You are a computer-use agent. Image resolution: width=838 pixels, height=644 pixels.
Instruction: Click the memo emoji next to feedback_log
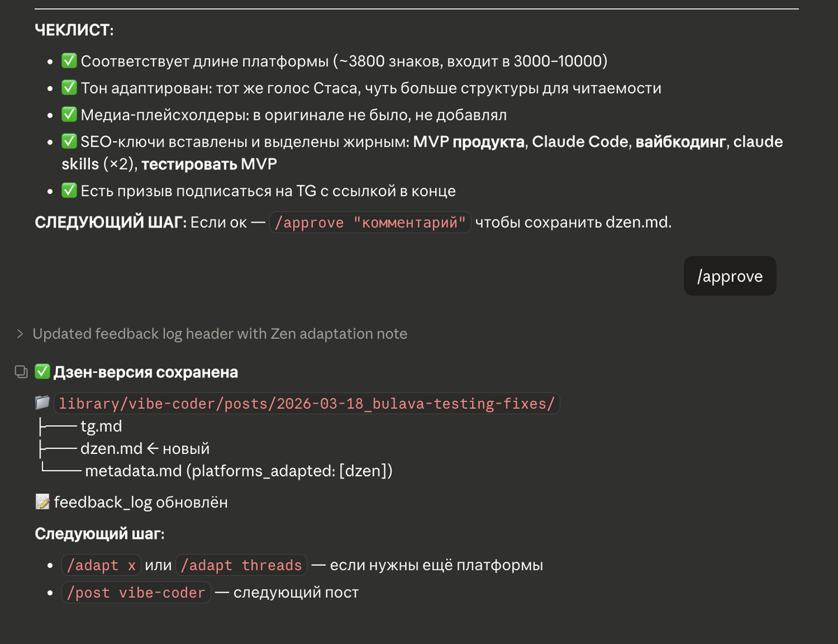(43, 502)
